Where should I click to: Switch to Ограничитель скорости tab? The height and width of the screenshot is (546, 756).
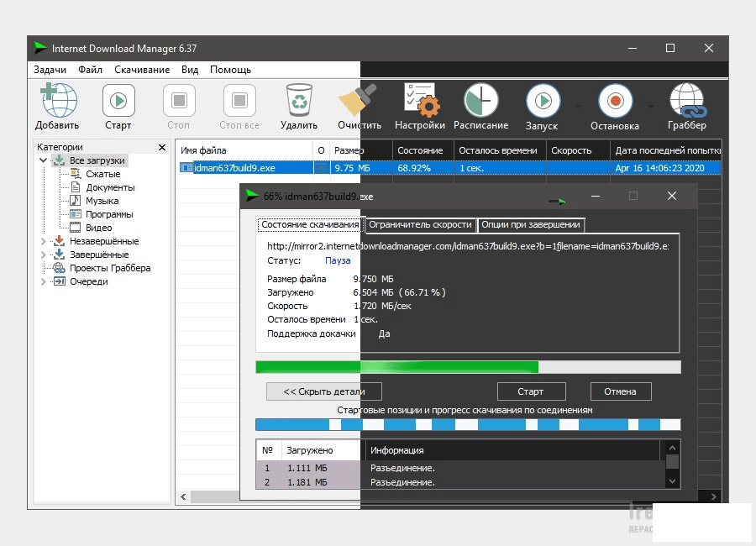tap(420, 225)
